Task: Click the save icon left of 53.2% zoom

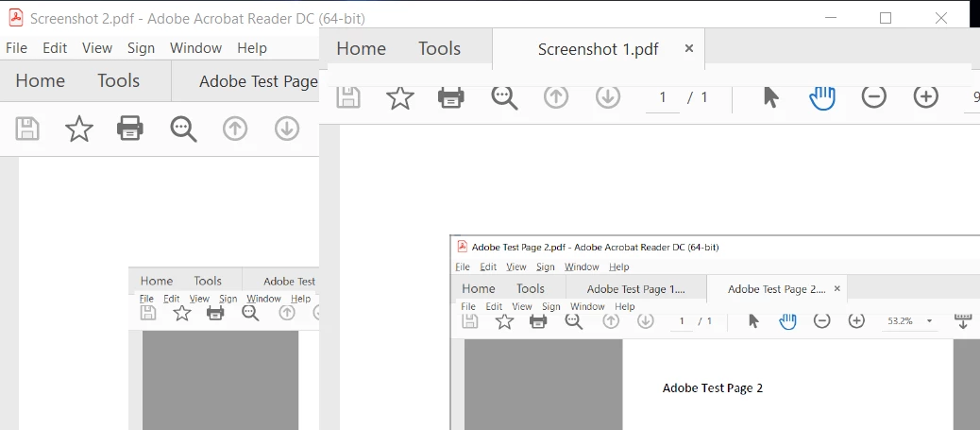Action: pos(469,321)
